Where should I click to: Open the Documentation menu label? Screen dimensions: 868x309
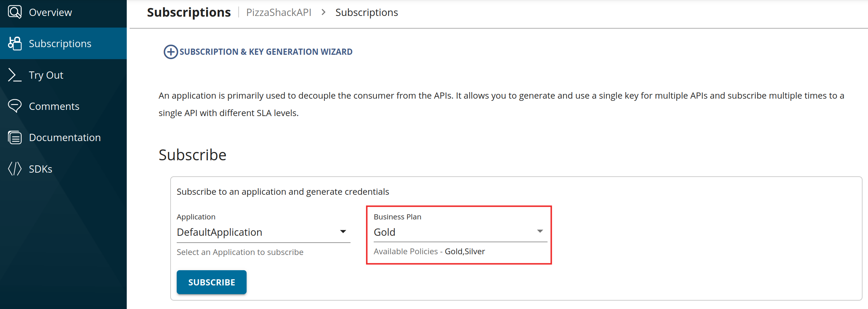coord(65,137)
